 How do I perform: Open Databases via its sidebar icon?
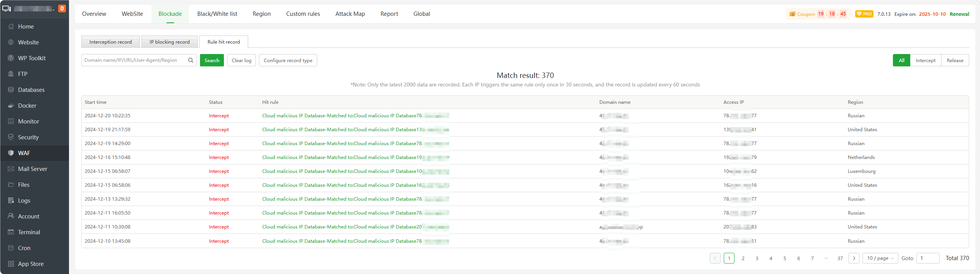click(11, 90)
